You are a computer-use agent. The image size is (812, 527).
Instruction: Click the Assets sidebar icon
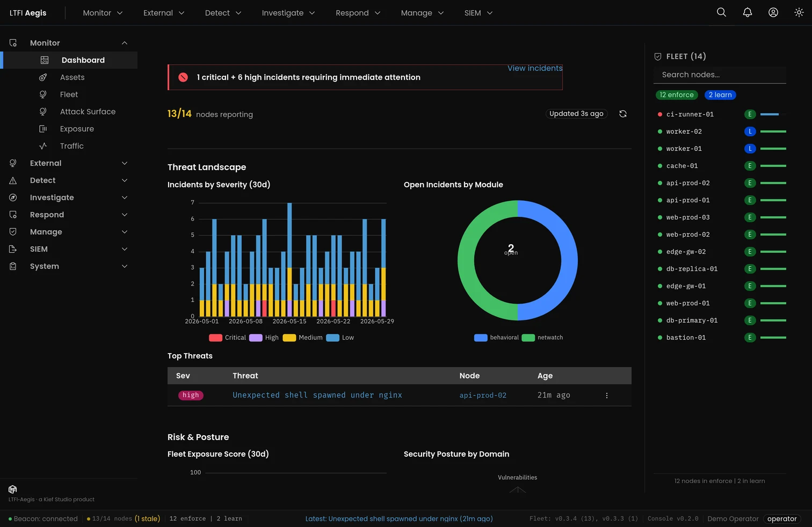43,77
